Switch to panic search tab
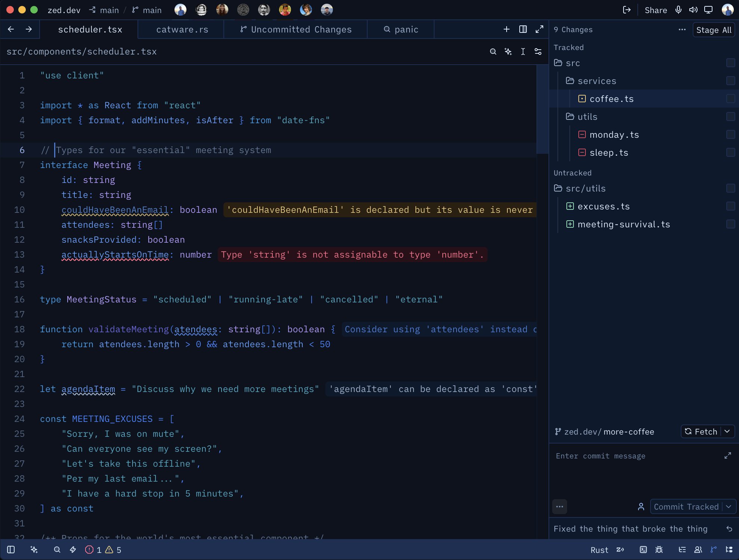739x560 pixels. [401, 29]
